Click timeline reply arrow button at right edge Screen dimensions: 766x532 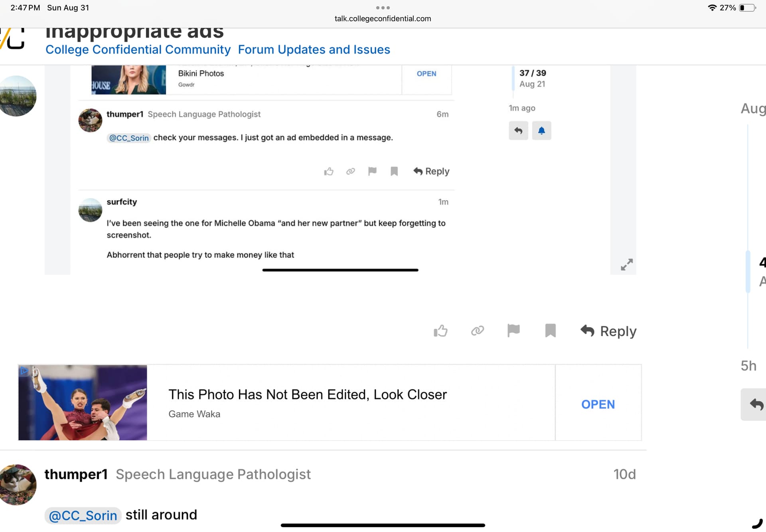(755, 404)
